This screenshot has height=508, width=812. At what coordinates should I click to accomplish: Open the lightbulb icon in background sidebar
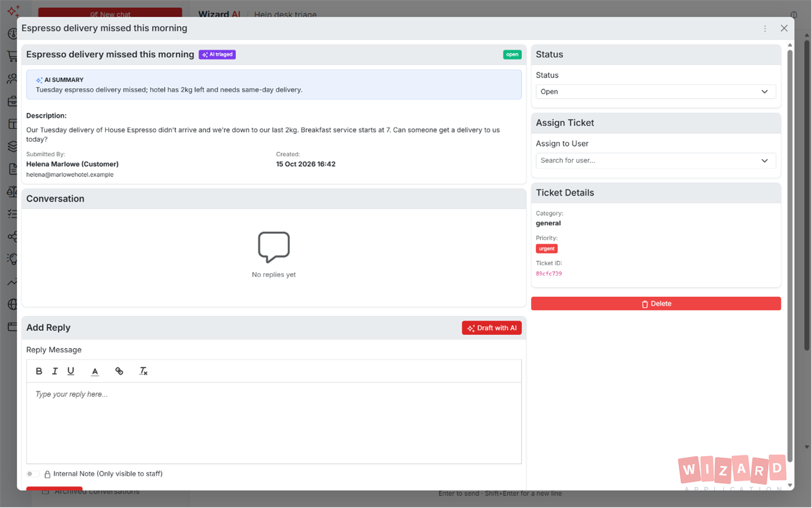pos(12,259)
